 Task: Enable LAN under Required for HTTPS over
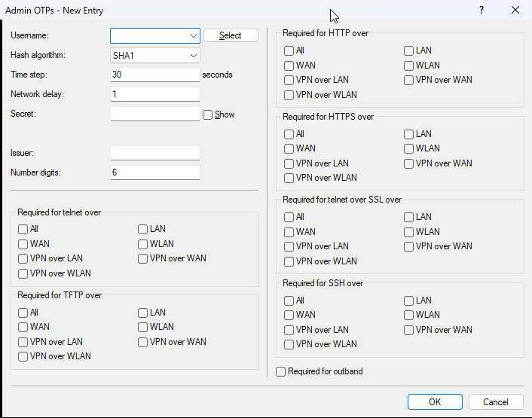(x=409, y=134)
